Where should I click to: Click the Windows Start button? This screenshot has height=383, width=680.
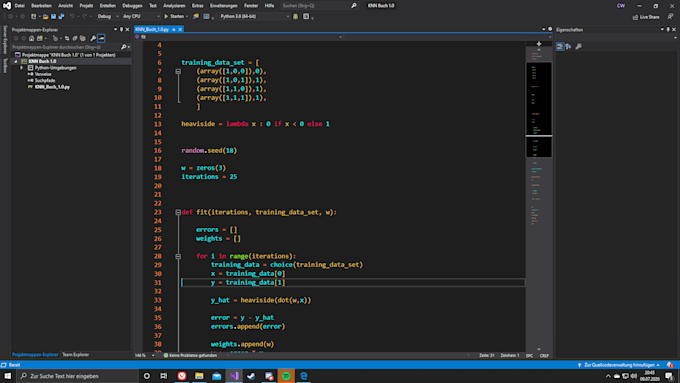point(8,376)
